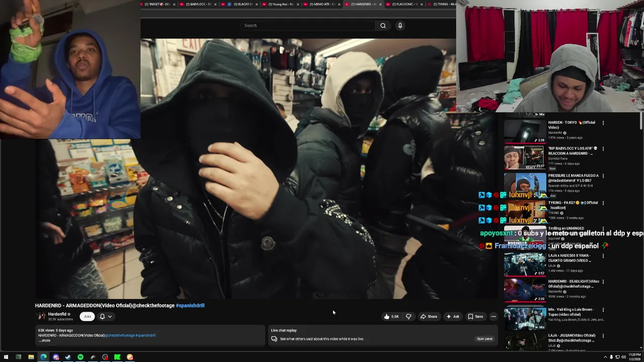Start voice search with microphone icon
The height and width of the screenshot is (362, 644).
pyautogui.click(x=400, y=26)
